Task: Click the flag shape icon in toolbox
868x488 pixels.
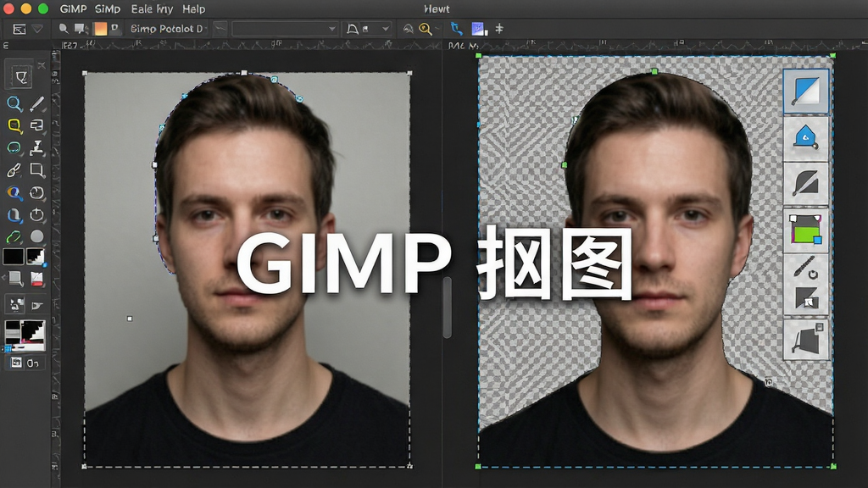Action: click(x=37, y=305)
